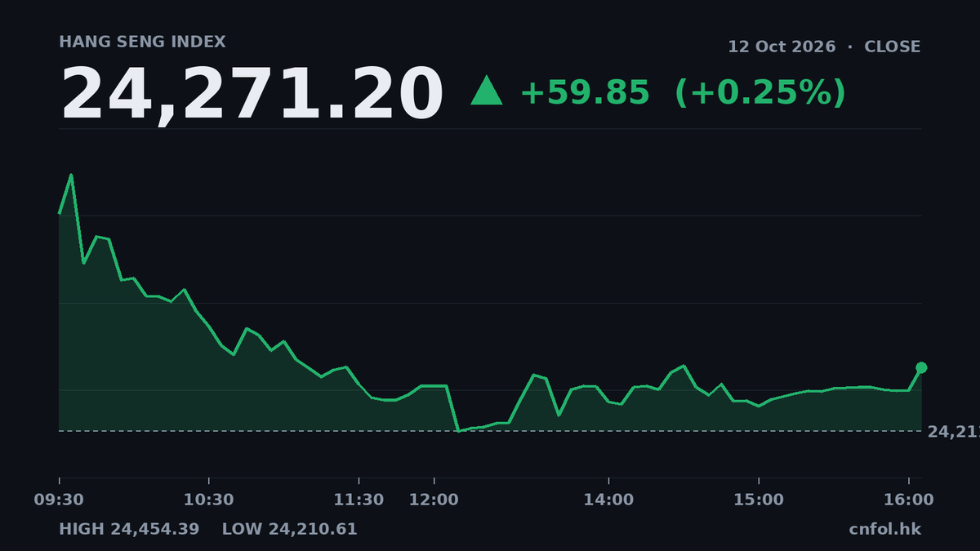Select the 10:30 time axis label
This screenshot has width=980, height=551.
(209, 500)
